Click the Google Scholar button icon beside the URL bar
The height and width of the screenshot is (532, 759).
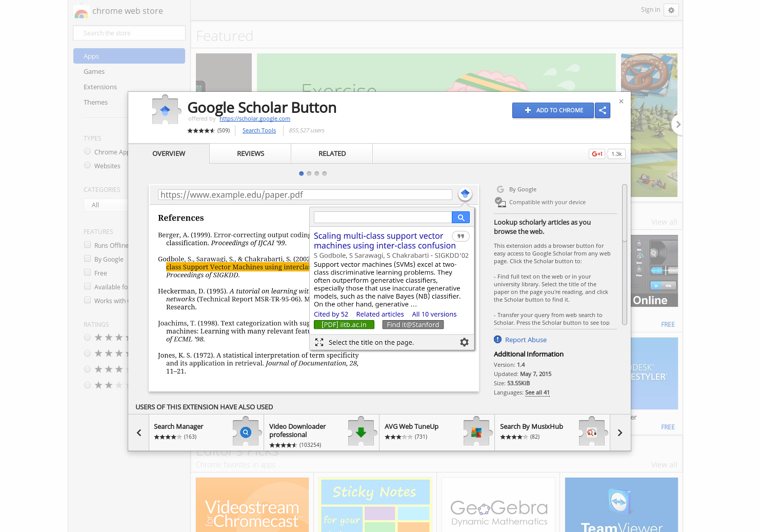pyautogui.click(x=465, y=193)
